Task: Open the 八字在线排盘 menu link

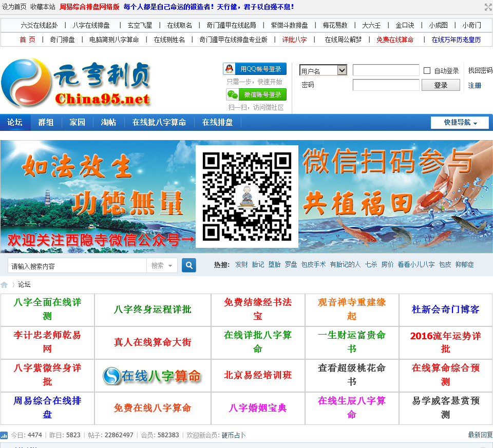Action: point(91,25)
